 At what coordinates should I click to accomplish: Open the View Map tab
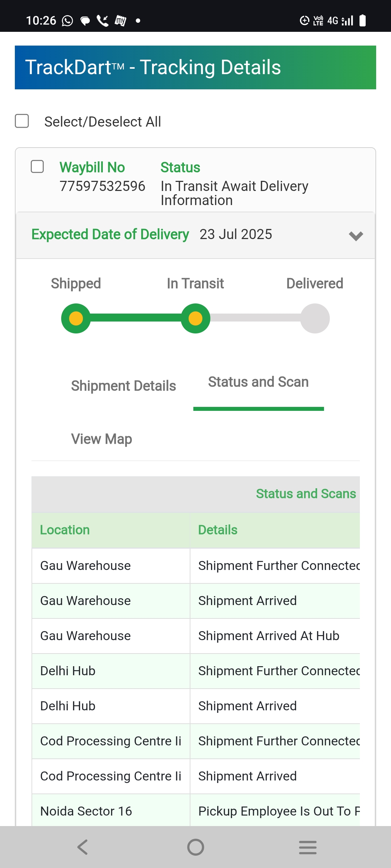click(102, 439)
